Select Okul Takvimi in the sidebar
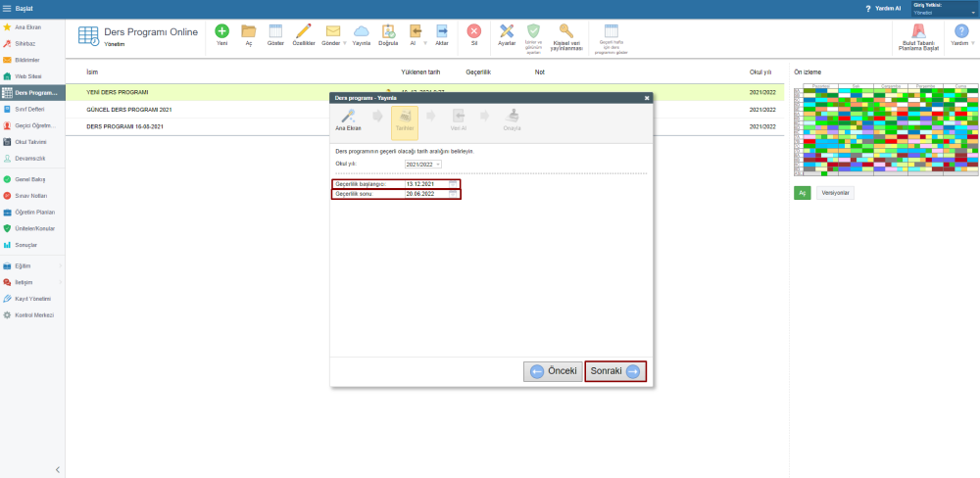Screen dimensions: 980x478 pos(32,142)
